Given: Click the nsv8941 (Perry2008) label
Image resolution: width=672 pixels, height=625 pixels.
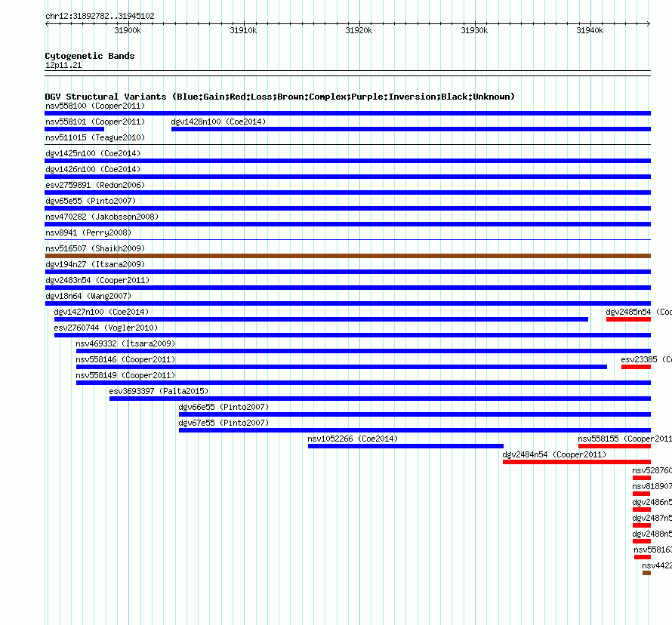Looking at the screenshot, I should [88, 232].
